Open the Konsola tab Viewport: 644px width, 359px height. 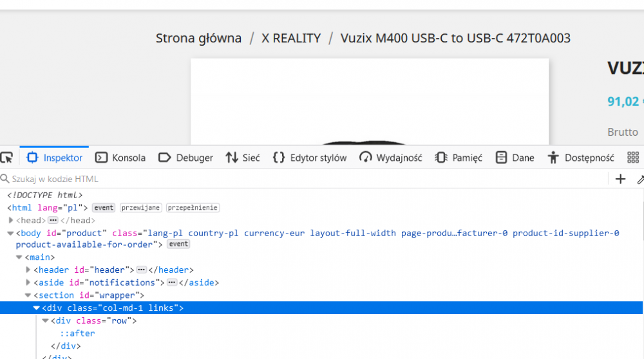pos(120,158)
